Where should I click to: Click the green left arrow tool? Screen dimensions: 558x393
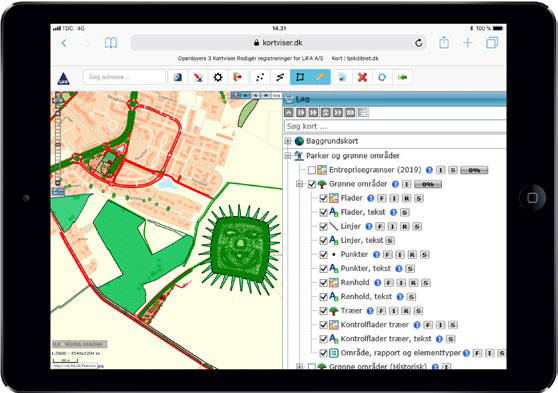pyautogui.click(x=402, y=77)
